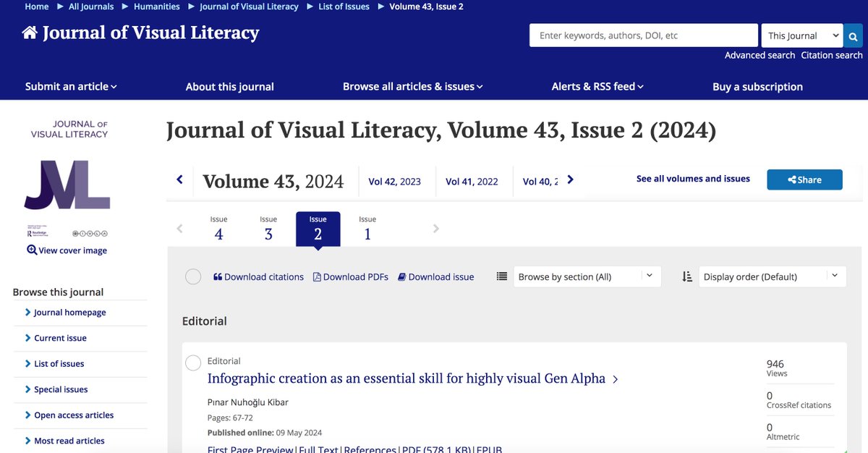Viewport: 868px width, 453px height.
Task: Click List of Issues in the breadcrumb
Action: click(x=344, y=7)
